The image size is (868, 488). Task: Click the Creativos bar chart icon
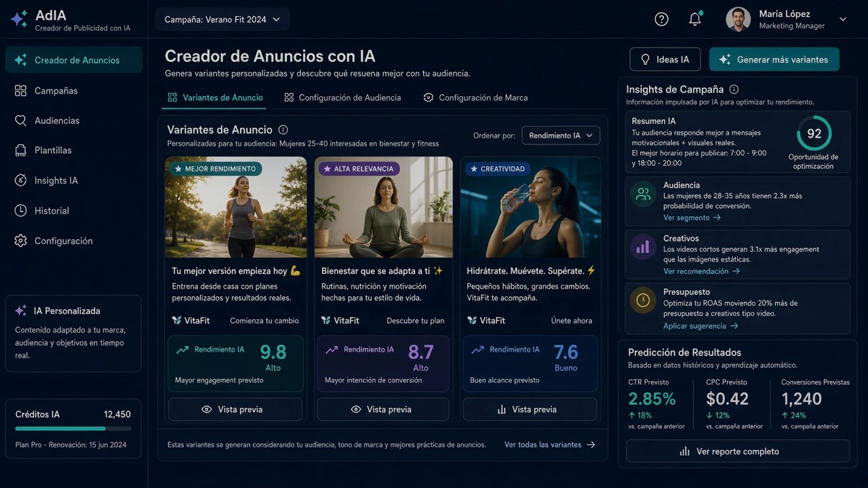[643, 247]
